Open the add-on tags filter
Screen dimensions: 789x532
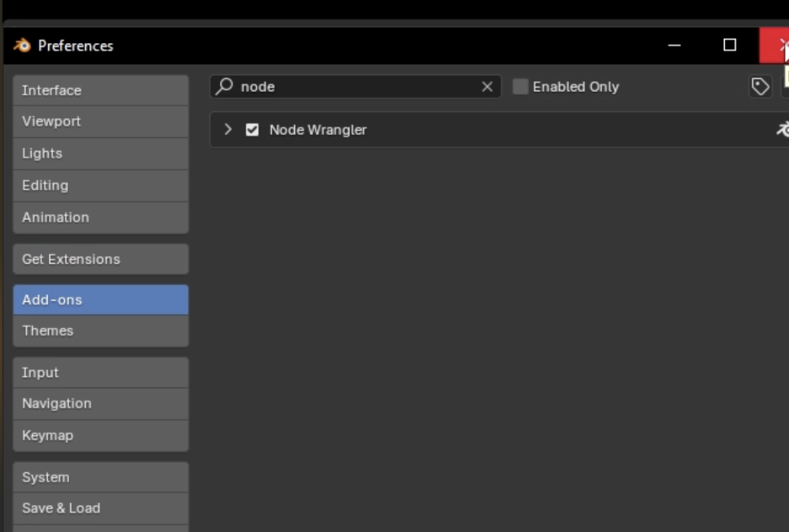tap(759, 87)
